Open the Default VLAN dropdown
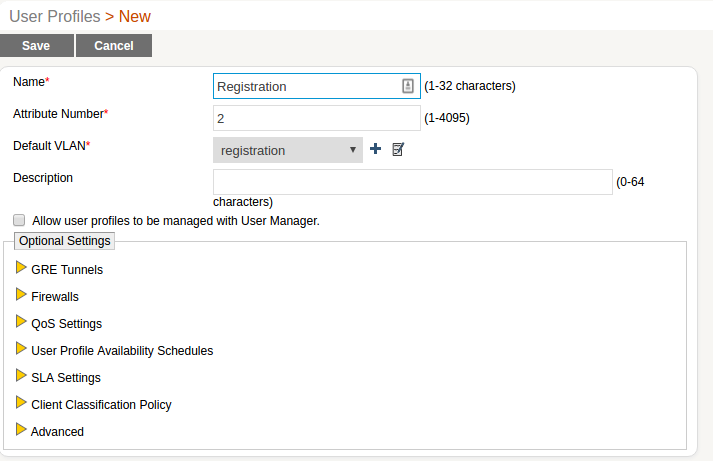This screenshot has width=713, height=461. pyautogui.click(x=288, y=150)
